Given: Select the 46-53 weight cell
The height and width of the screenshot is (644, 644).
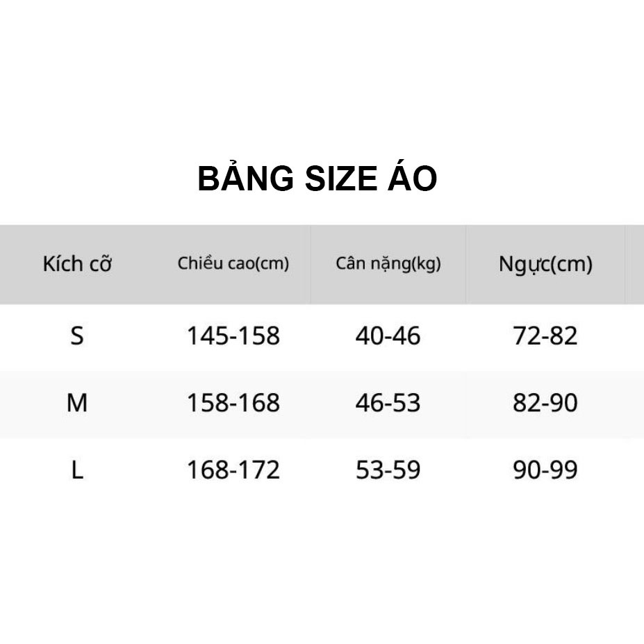Looking at the screenshot, I should [388, 402].
